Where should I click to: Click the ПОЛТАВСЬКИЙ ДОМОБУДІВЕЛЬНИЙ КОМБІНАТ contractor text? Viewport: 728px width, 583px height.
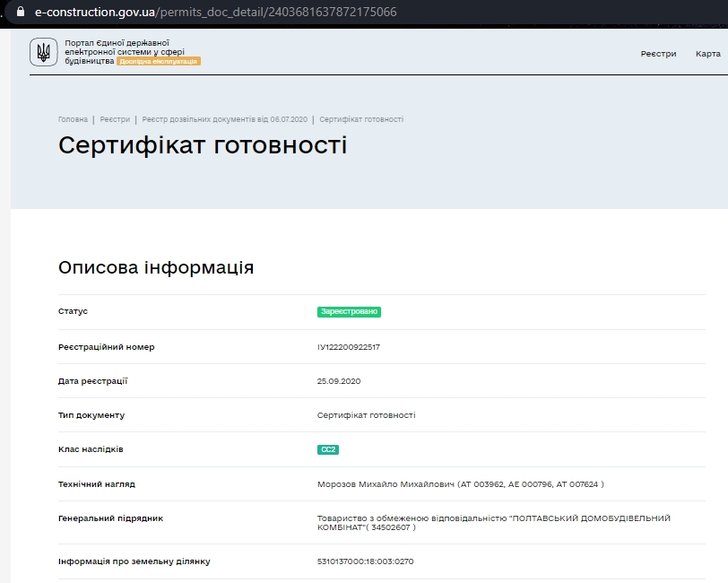493,523
